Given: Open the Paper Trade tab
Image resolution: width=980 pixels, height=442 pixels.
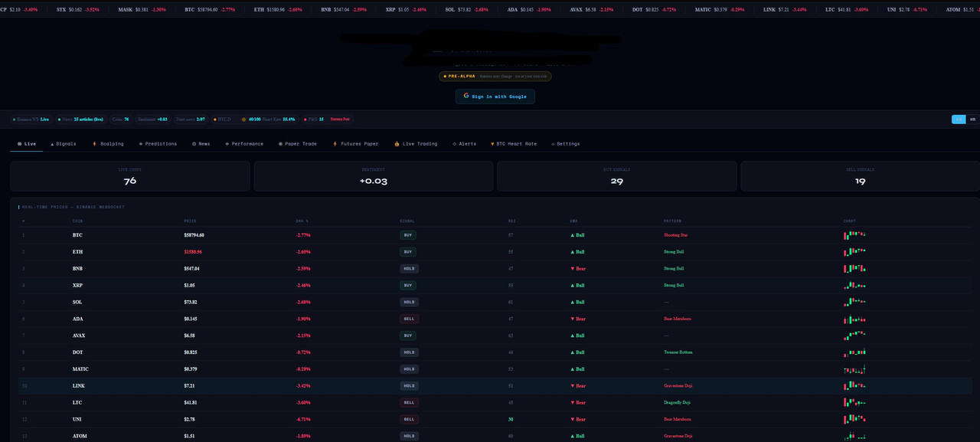Looking at the screenshot, I should (298, 144).
